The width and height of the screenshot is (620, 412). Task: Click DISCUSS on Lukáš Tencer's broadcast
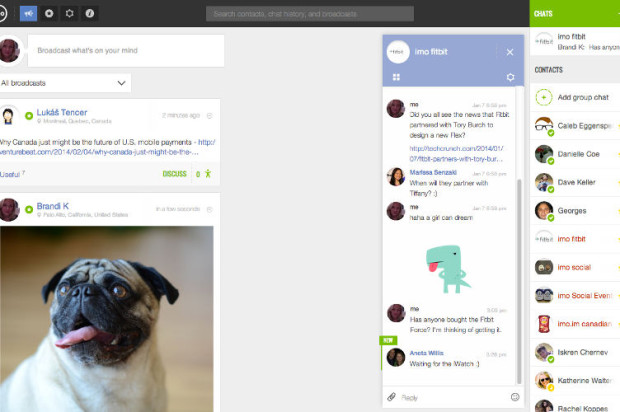pos(174,174)
